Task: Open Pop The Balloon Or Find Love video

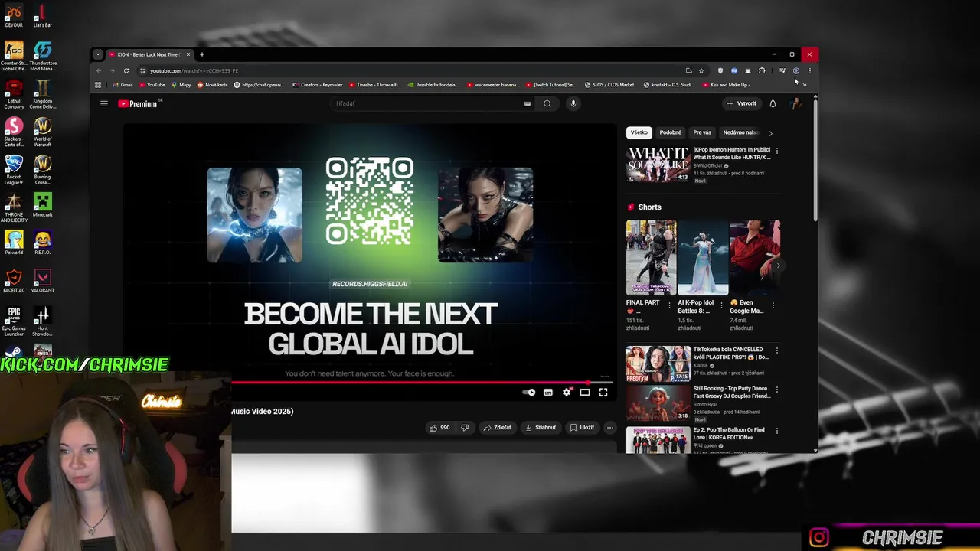Action: [658, 439]
